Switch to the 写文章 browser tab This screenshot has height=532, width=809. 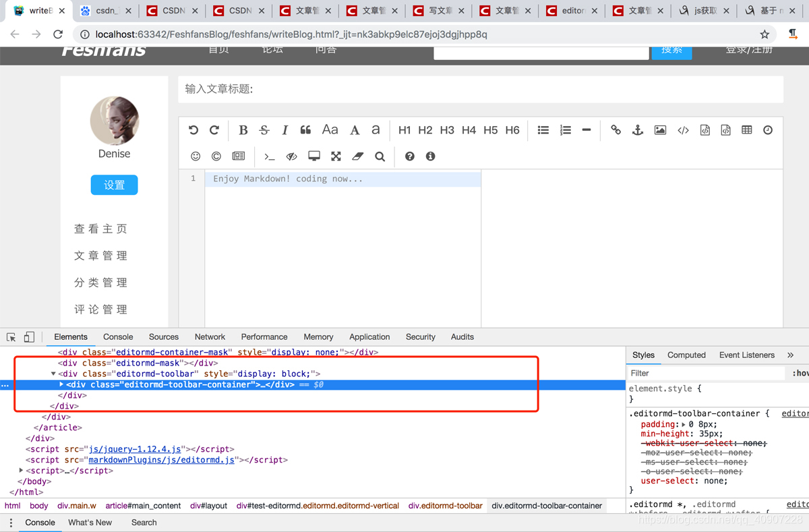coord(438,11)
